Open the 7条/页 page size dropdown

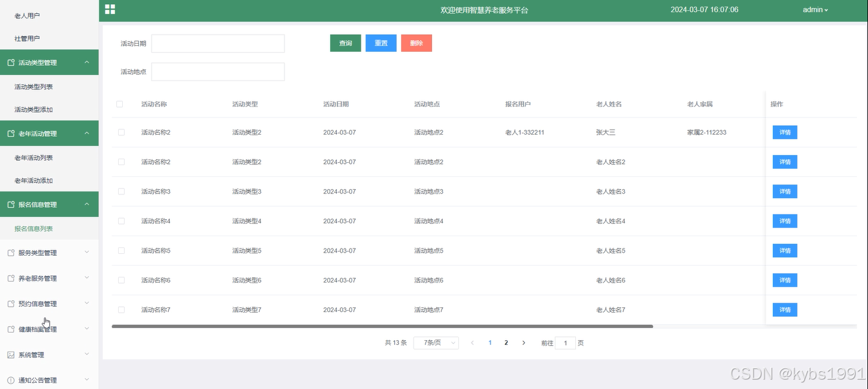436,343
